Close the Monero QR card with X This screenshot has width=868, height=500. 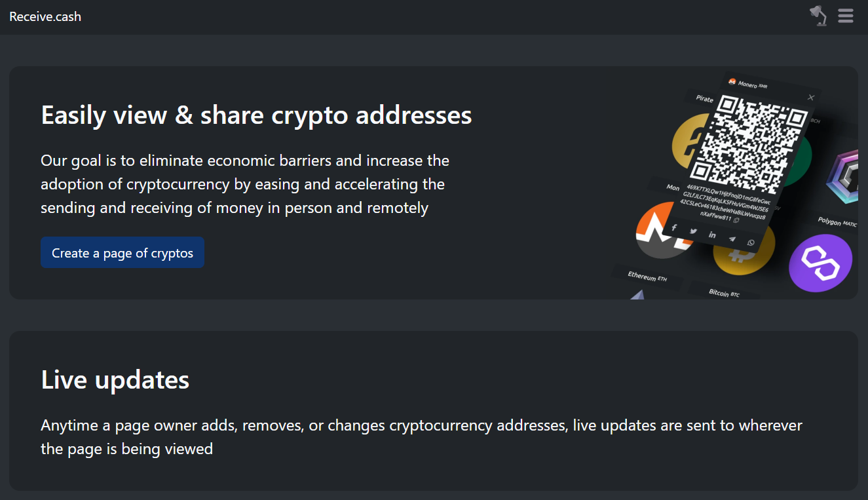coord(811,98)
